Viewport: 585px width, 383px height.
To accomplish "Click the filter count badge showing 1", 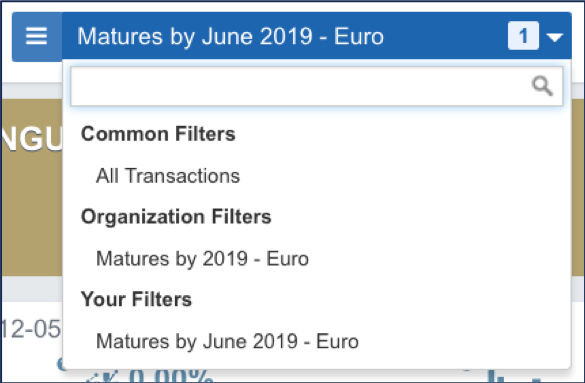I will coord(523,36).
